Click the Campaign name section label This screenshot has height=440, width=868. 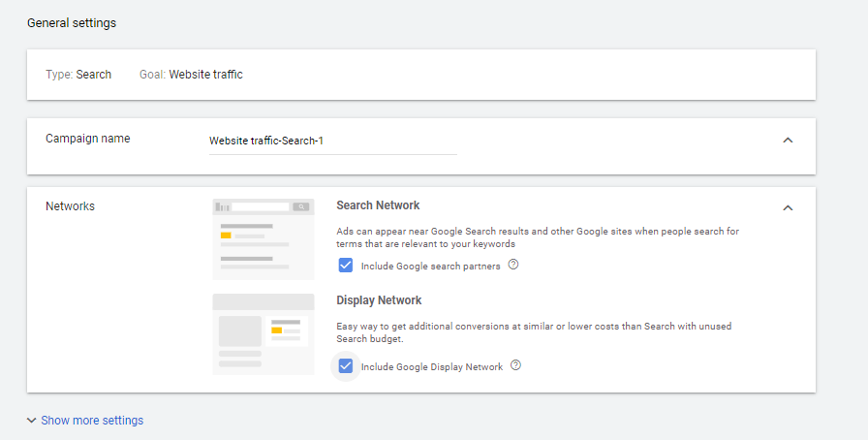pos(88,139)
